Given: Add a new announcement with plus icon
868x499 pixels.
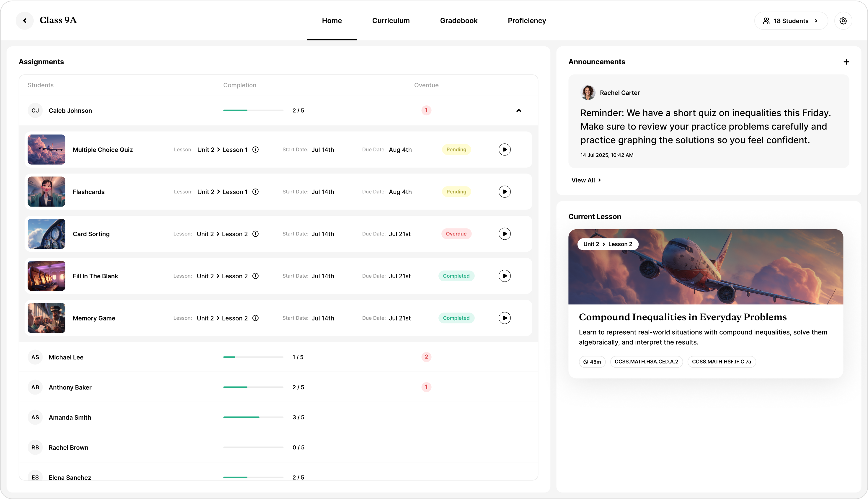Looking at the screenshot, I should (x=846, y=62).
